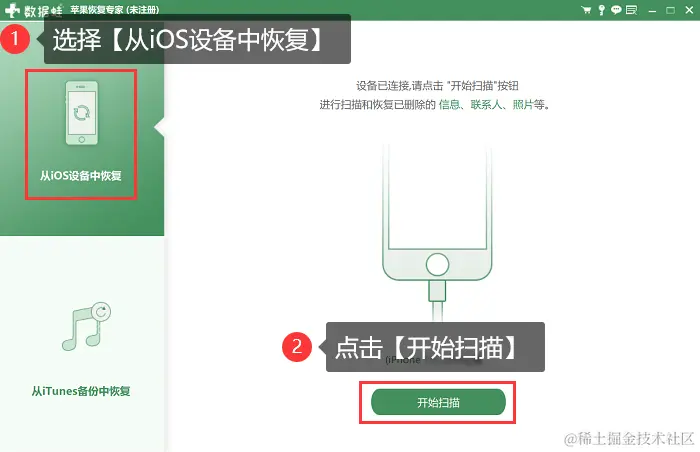
Task: Switch to 从iTunes备份中恢复 tab label
Action: 81,391
